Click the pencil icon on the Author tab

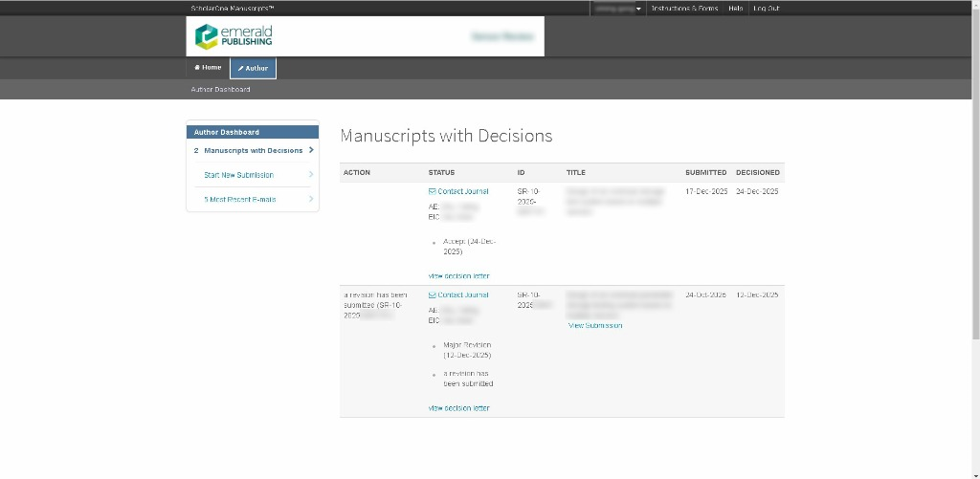(x=241, y=69)
